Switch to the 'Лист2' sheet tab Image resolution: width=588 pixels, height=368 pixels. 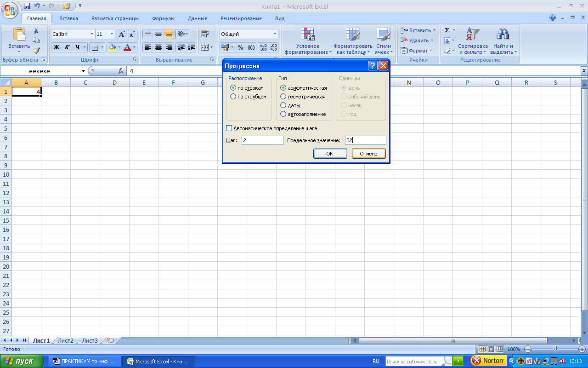tap(66, 341)
